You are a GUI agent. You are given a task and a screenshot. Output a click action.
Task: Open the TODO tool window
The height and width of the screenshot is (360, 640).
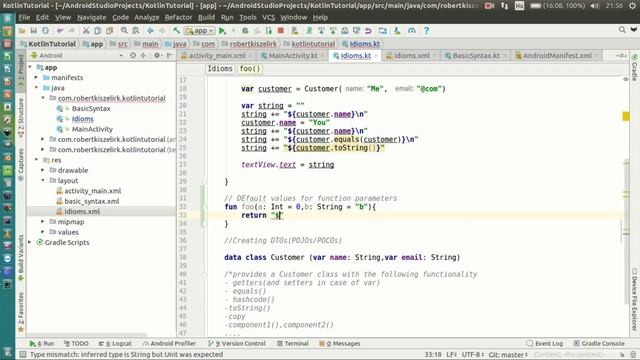[x=76, y=344]
